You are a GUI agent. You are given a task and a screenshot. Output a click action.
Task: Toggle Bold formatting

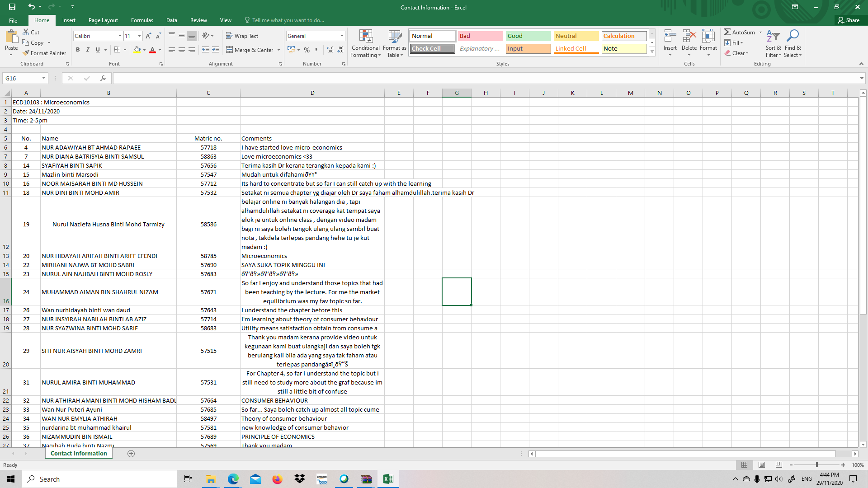click(x=78, y=50)
